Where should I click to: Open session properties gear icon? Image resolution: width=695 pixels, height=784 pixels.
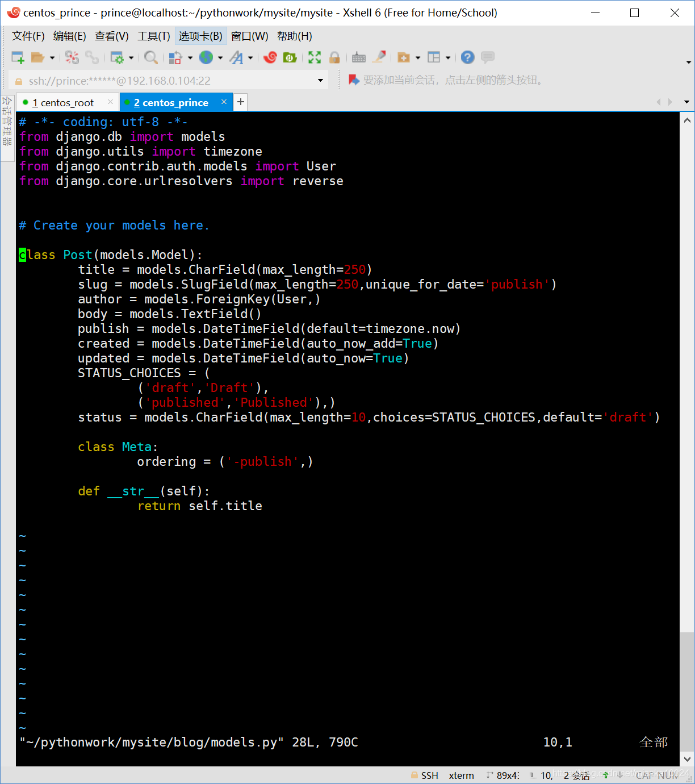117,57
